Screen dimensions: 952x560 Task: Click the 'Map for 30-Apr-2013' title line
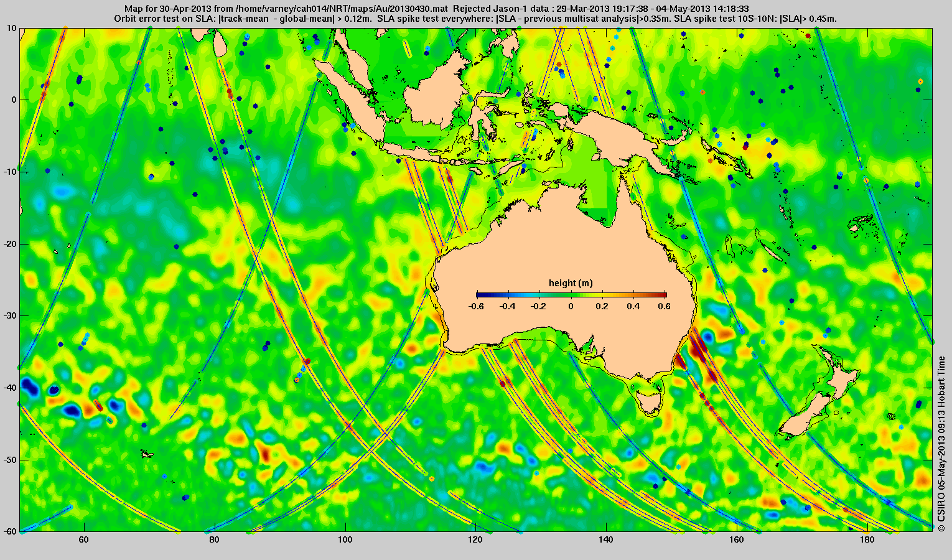436,9
